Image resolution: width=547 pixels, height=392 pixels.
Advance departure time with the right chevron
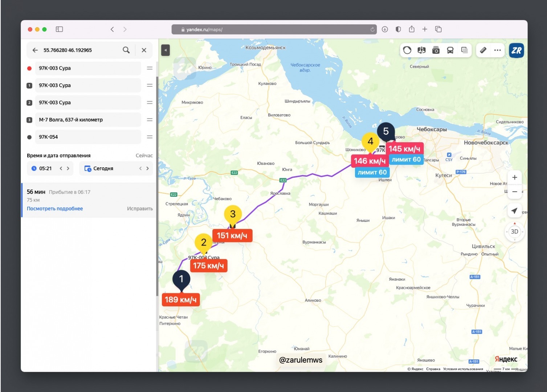[68, 168]
